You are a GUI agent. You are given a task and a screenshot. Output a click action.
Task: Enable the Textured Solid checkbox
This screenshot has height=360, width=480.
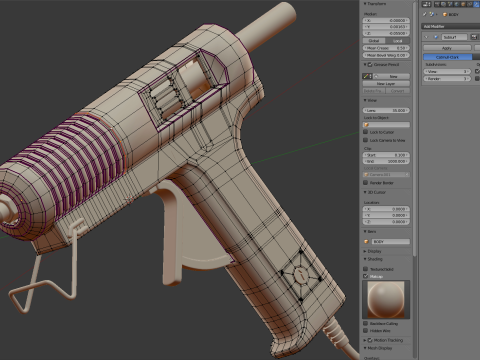pos(365,269)
